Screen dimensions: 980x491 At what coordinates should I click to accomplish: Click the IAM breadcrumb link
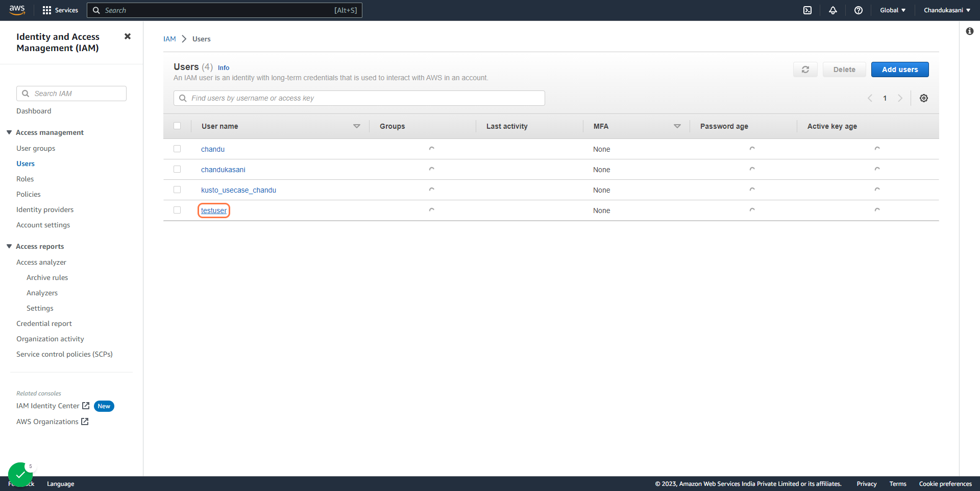tap(169, 39)
